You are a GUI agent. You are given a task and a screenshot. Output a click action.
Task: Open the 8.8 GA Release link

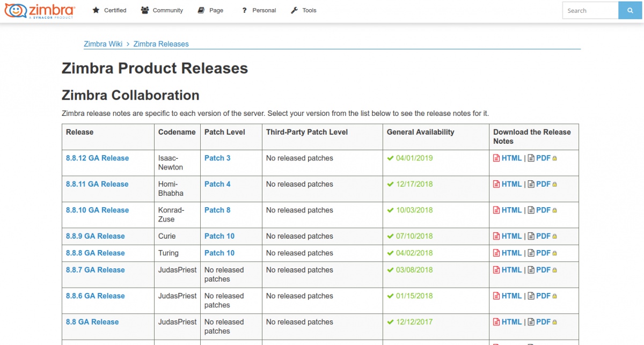click(x=92, y=322)
